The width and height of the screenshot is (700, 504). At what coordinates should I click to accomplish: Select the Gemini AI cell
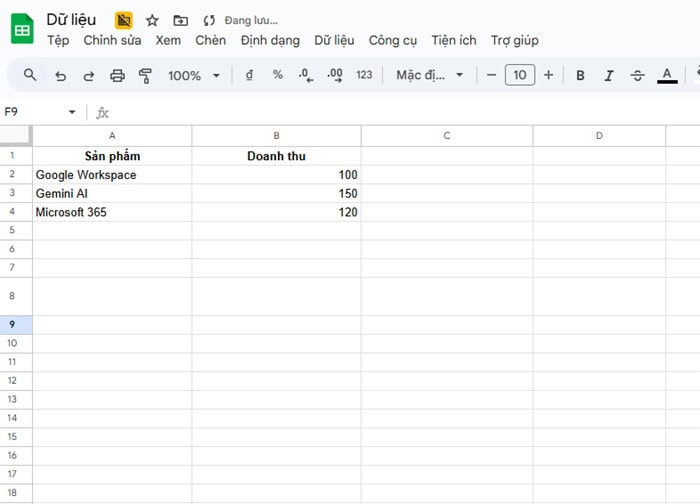[112, 193]
